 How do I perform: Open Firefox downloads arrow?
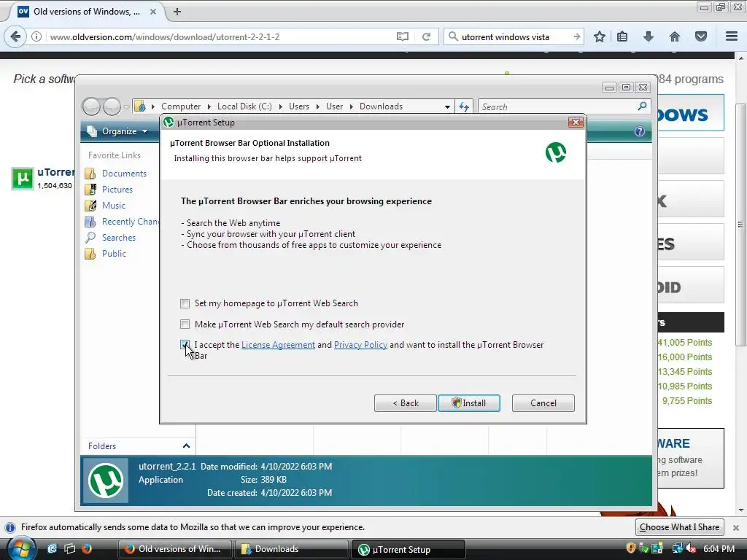pyautogui.click(x=649, y=36)
